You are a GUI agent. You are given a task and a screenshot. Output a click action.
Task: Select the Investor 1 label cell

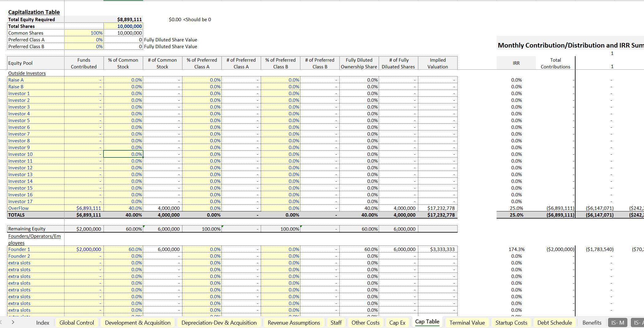[36, 93]
